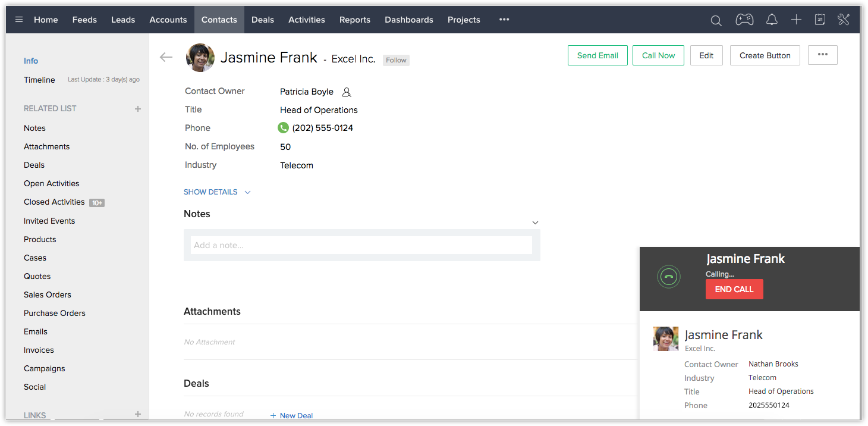This screenshot has width=868, height=426.
Task: Open the gamepad icon in top bar
Action: (x=744, y=20)
